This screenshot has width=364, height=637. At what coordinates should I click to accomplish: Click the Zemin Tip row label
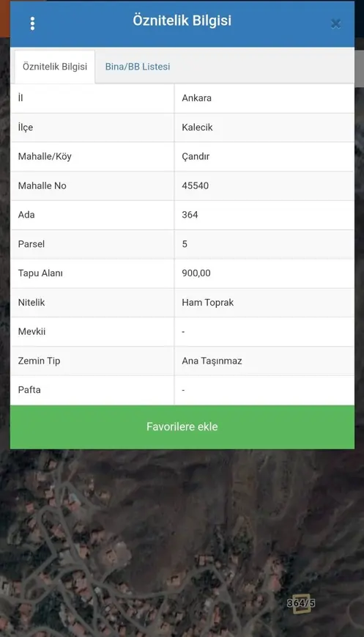tap(39, 361)
